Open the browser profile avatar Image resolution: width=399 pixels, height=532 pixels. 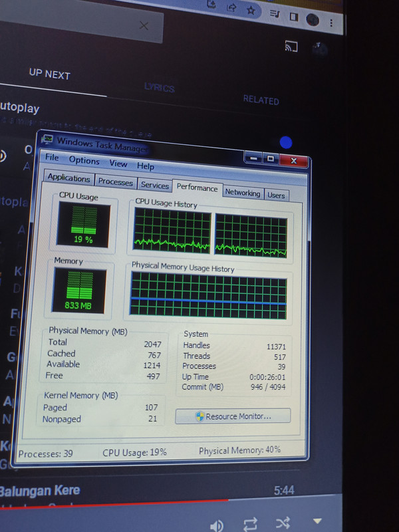click(313, 20)
